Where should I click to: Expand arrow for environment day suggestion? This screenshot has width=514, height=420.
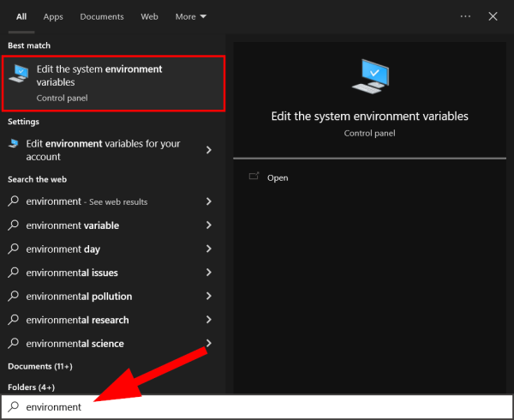click(x=209, y=249)
